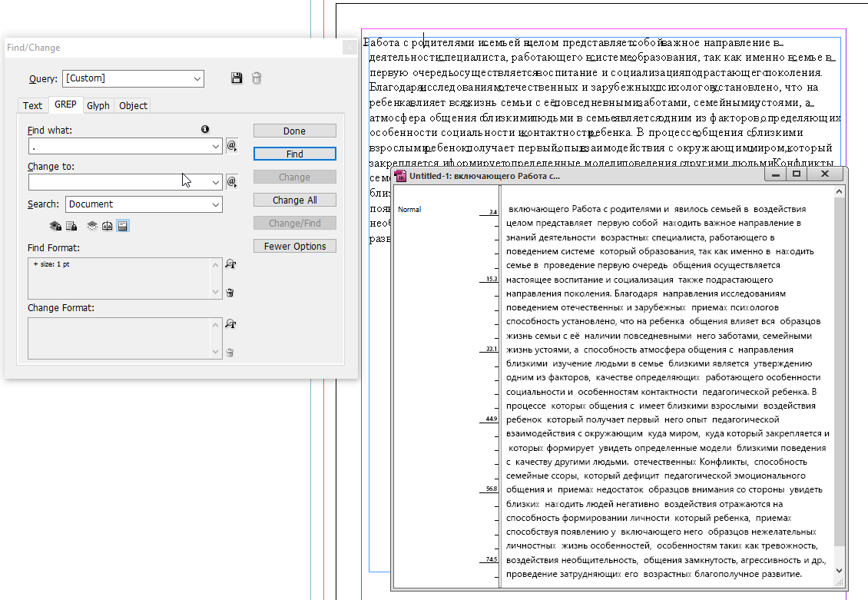Expand the Find what history dropdown arrow
Image resolution: width=868 pixels, height=600 pixels.
pyautogui.click(x=216, y=146)
